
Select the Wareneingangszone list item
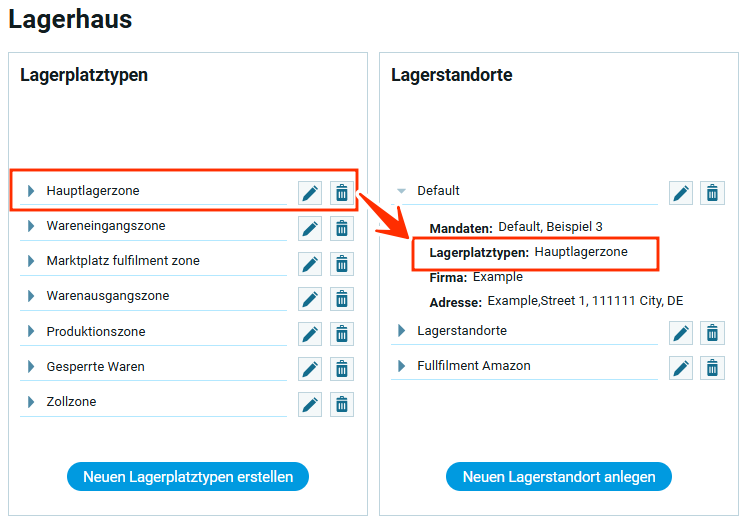(106, 226)
